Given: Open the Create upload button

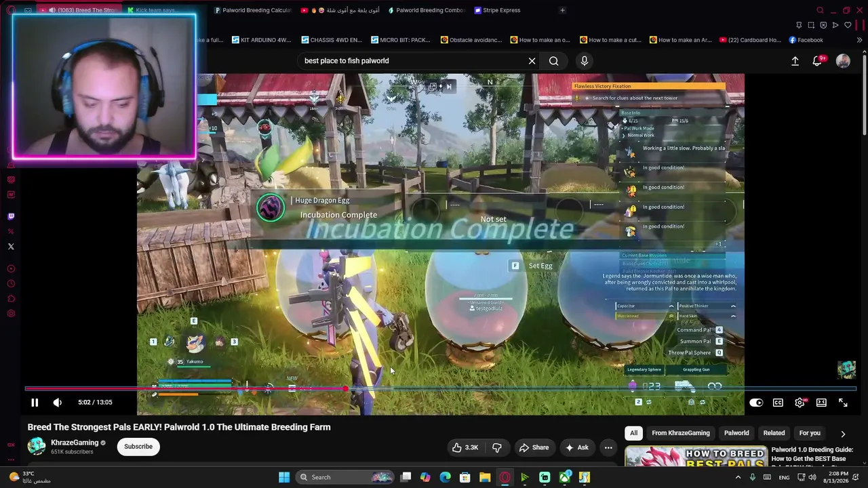Looking at the screenshot, I should tap(795, 61).
